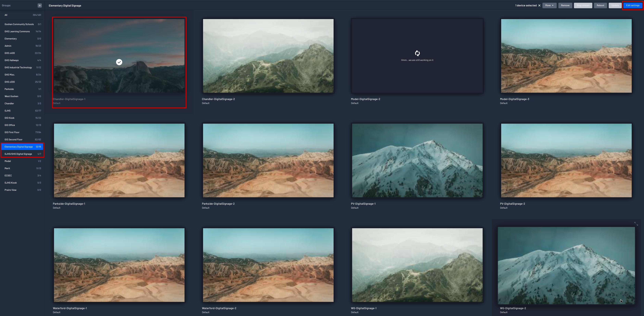Screen dimensions: 644x316
Task: Click the refresh icon on Model-DigitalSignage-2
Action: click(x=417, y=53)
